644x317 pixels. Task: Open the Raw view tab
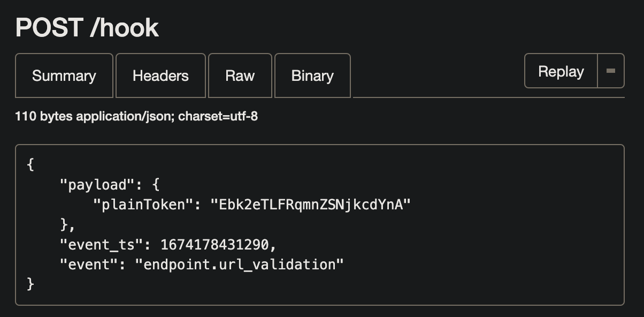(x=240, y=76)
